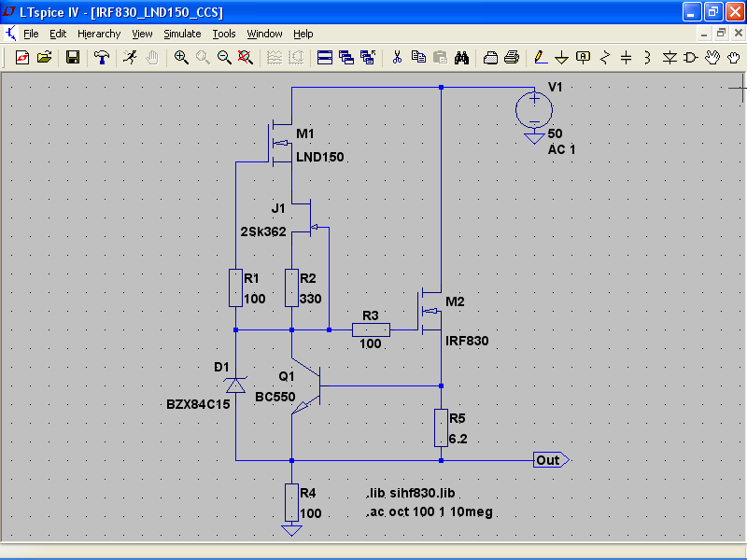The width and height of the screenshot is (747, 560).
Task: Click the 'BC550' transistor label
Action: click(275, 397)
